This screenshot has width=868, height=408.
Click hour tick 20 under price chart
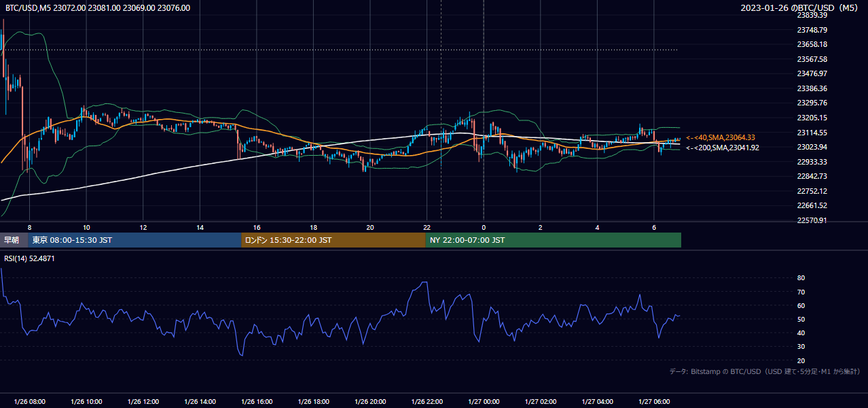click(370, 227)
